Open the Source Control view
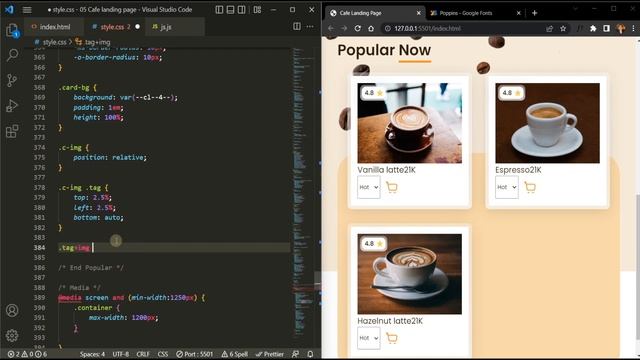Viewport: 640px width, 360px height. [x=12, y=80]
